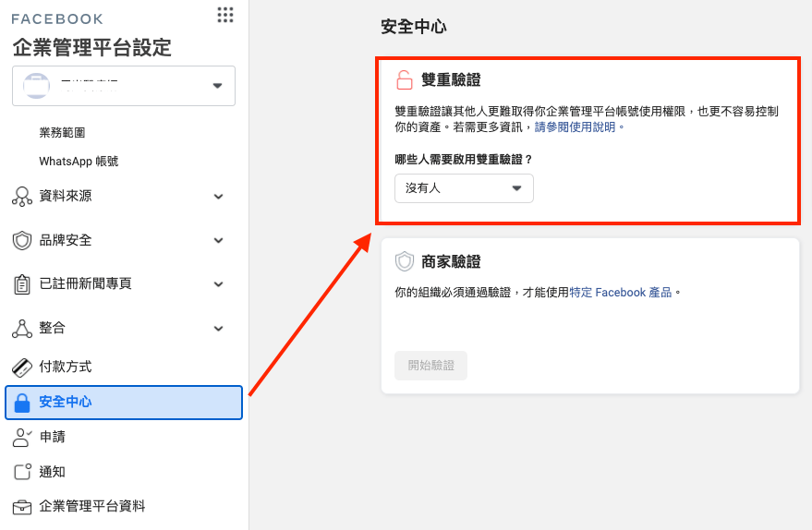
Task: Select 品牌安全 menu label
Action: [66, 240]
